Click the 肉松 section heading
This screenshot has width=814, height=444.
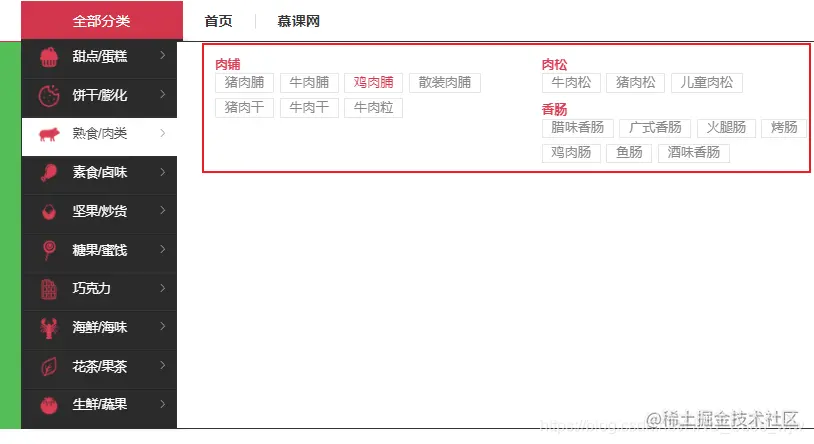(554, 64)
